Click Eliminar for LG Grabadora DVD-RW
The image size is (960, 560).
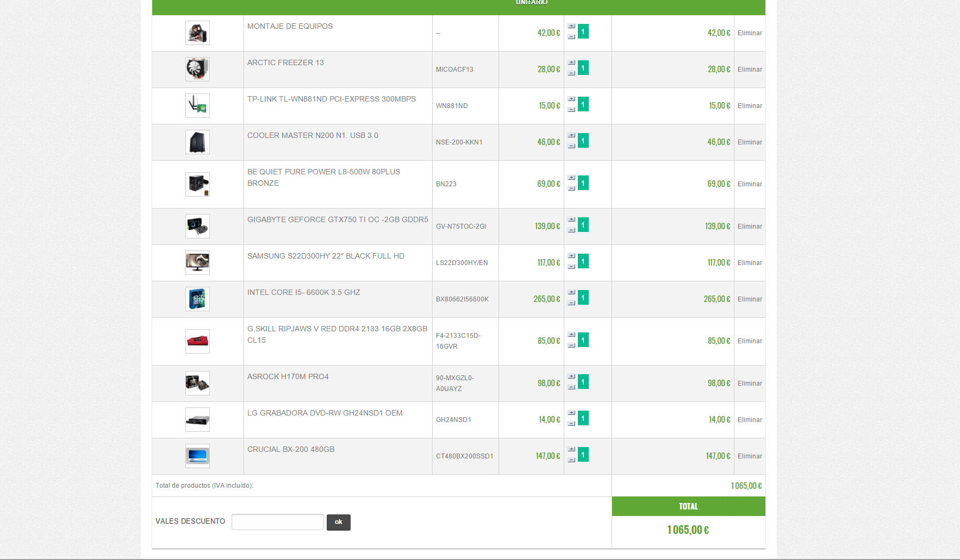(750, 420)
